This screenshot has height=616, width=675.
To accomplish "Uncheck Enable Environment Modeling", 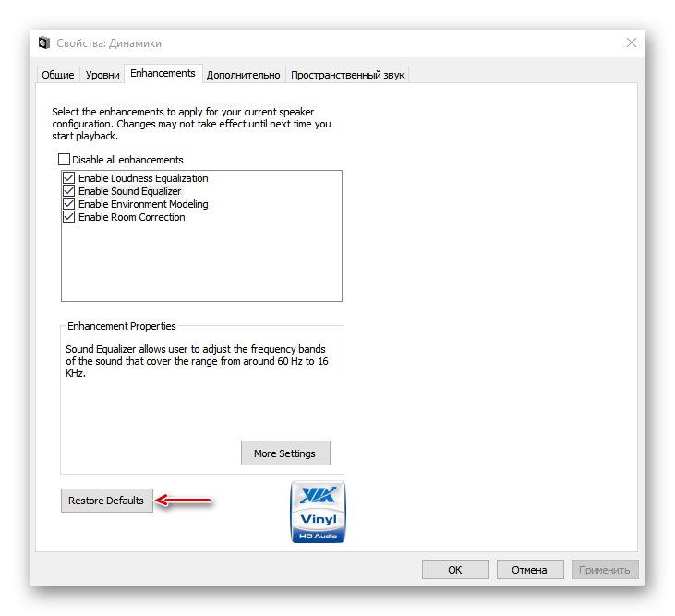I will point(69,203).
